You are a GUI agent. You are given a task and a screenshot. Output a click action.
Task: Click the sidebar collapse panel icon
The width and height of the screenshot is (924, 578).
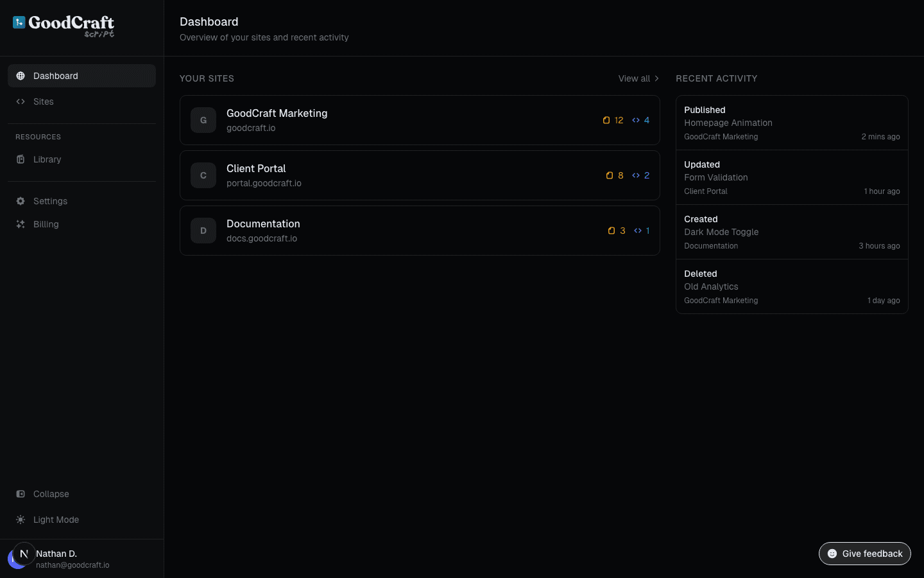[20, 493]
